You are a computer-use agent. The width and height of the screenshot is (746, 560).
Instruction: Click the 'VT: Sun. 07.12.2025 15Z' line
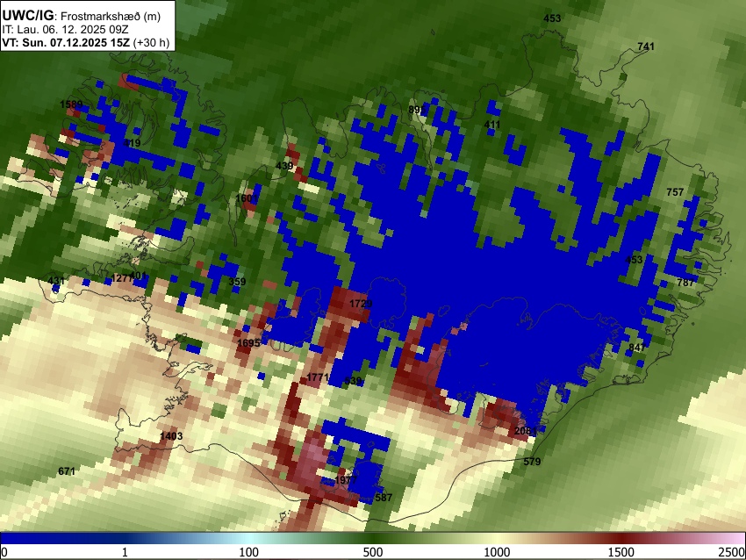coord(66,42)
